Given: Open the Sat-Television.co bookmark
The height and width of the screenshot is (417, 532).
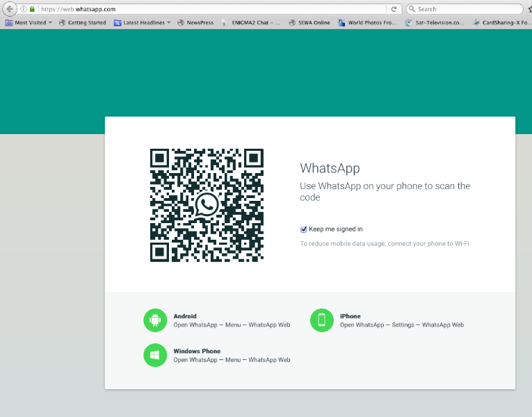Looking at the screenshot, I should tap(435, 23).
